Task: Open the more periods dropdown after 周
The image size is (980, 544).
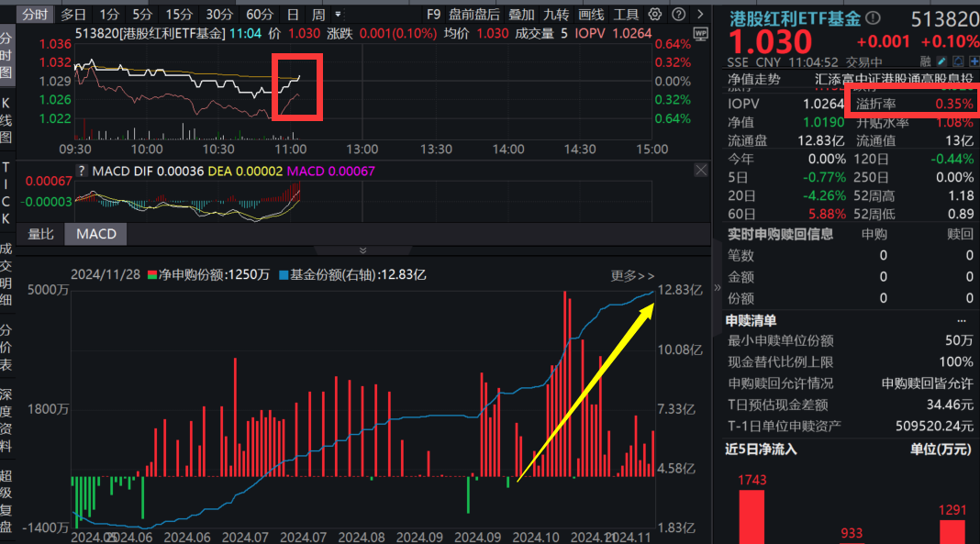Action: click(338, 14)
